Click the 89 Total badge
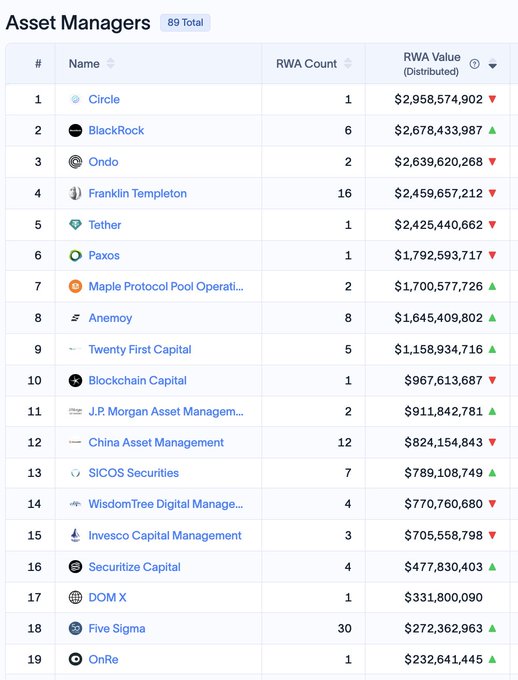 click(185, 23)
